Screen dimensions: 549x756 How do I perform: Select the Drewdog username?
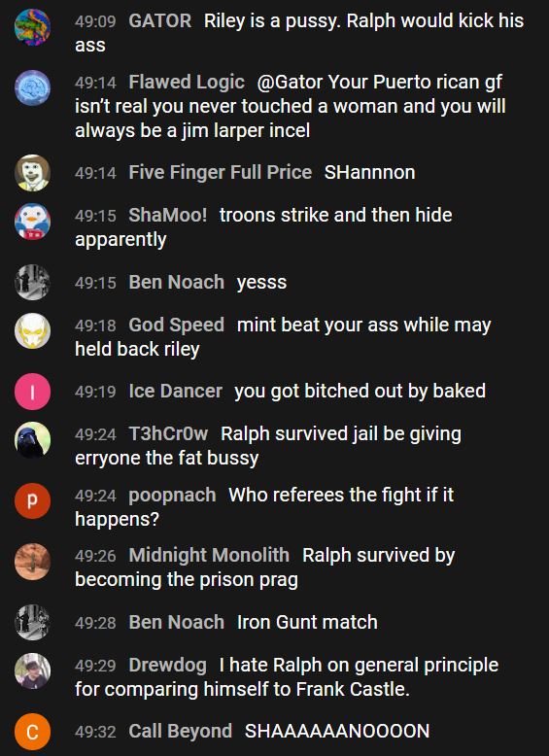click(x=168, y=666)
